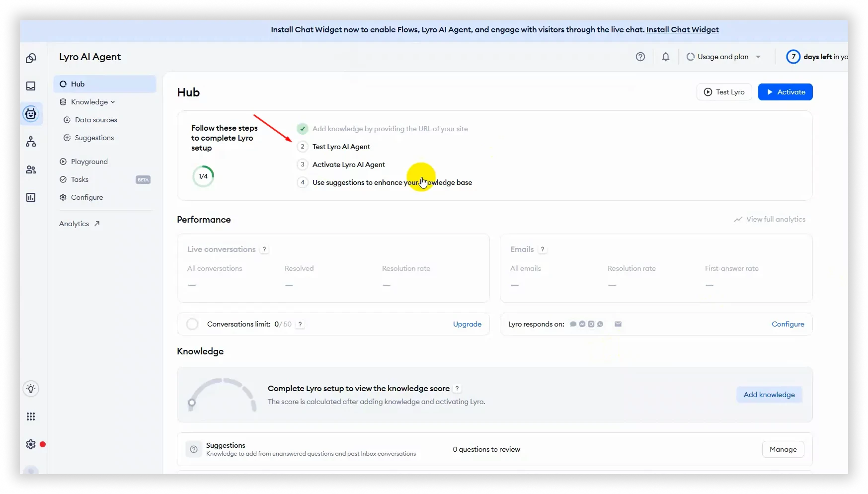This screenshot has width=868, height=494.
Task: Select Hub in the Lyro sidebar
Action: [105, 84]
